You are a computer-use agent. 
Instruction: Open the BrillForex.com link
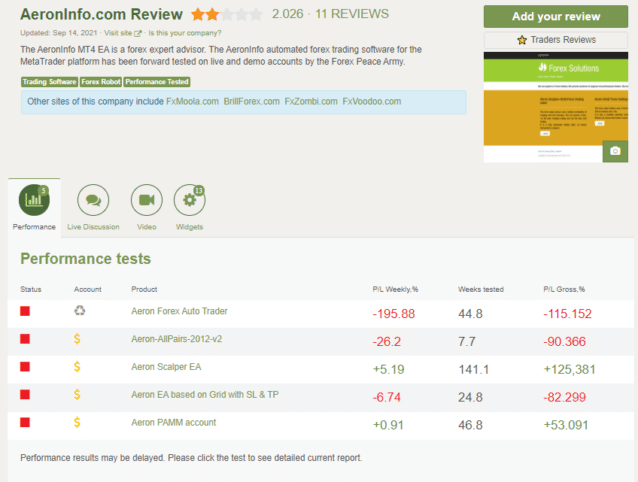pyautogui.click(x=251, y=101)
